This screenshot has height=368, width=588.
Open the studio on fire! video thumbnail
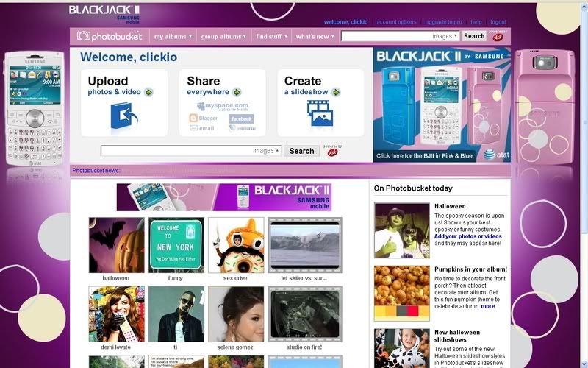pos(305,314)
